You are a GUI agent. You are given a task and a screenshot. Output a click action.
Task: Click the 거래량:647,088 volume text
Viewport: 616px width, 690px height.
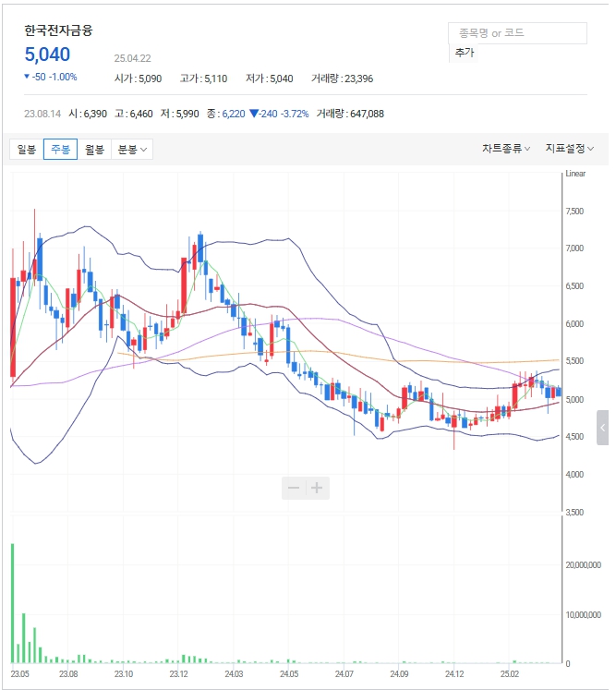[x=350, y=114]
